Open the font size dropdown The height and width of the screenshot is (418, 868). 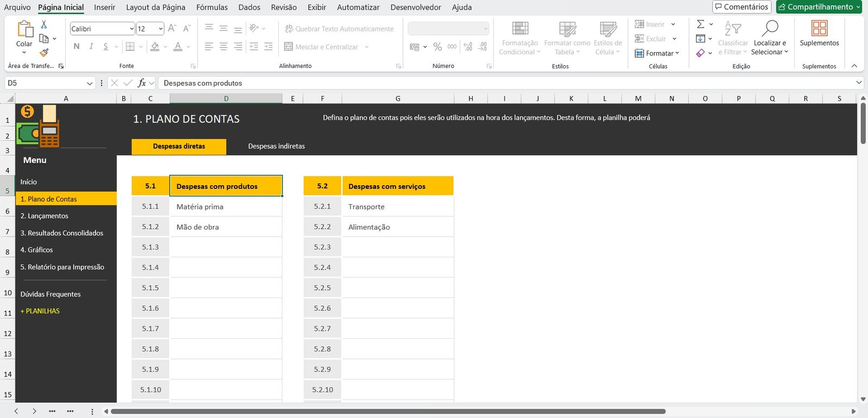tap(161, 29)
